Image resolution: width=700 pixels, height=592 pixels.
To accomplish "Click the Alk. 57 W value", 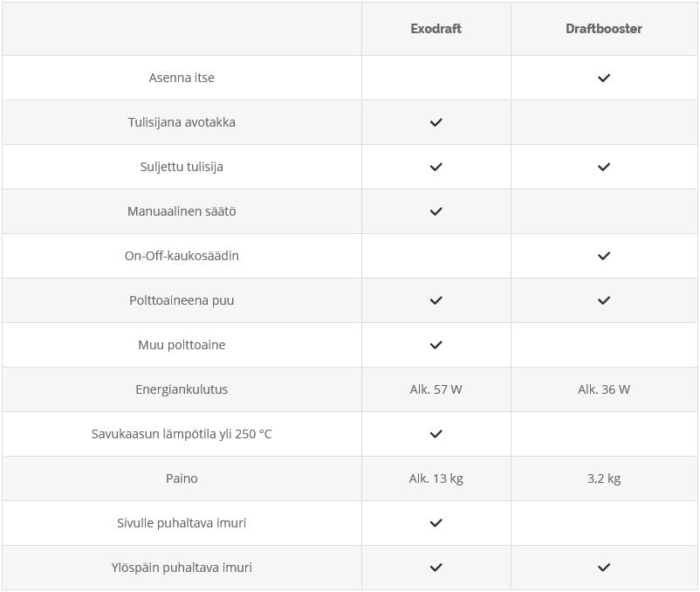I will 436,389.
